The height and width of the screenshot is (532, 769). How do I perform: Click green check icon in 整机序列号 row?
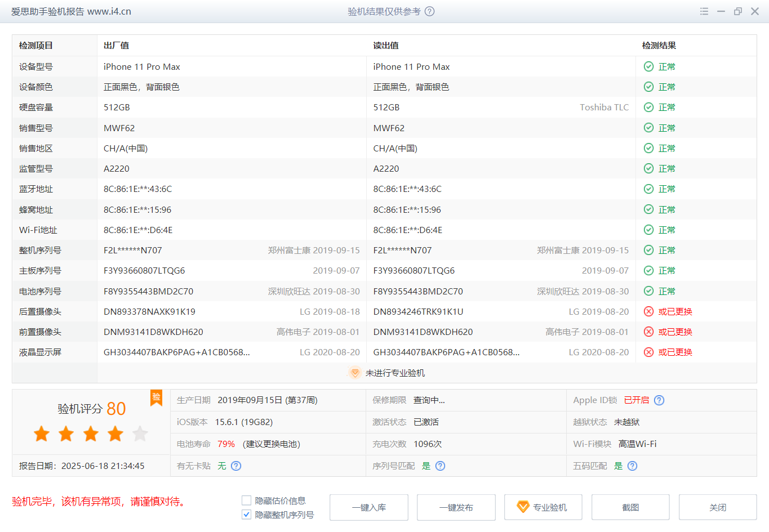tap(648, 250)
